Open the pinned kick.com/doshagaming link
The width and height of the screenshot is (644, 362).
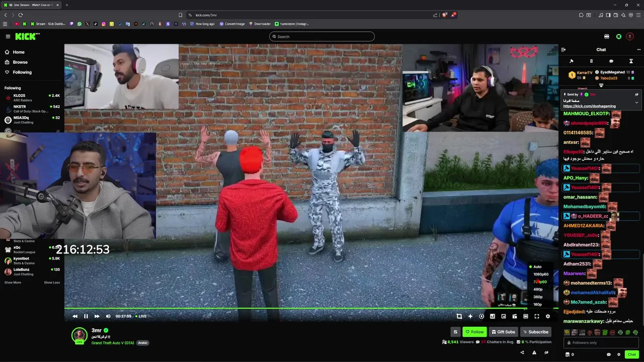(x=589, y=106)
